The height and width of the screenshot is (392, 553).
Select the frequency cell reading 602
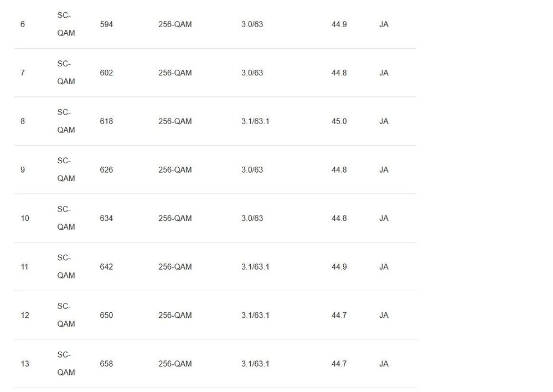[x=106, y=73]
